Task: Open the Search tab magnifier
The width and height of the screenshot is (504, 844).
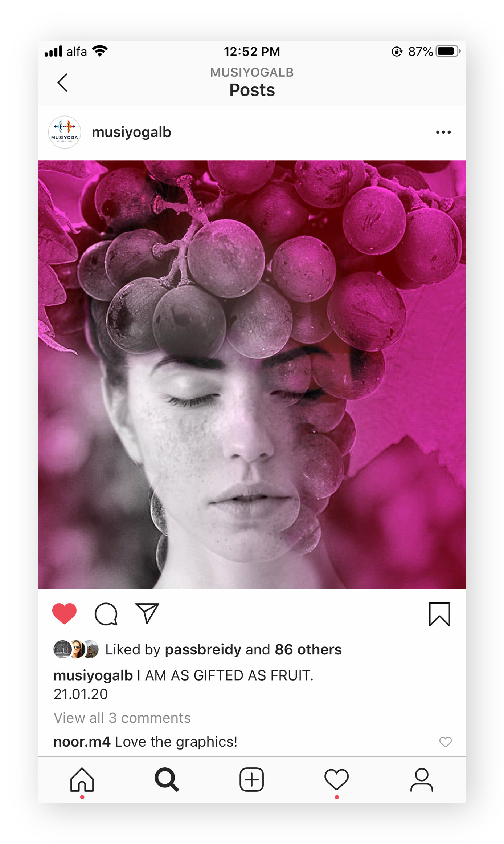Action: tap(167, 780)
